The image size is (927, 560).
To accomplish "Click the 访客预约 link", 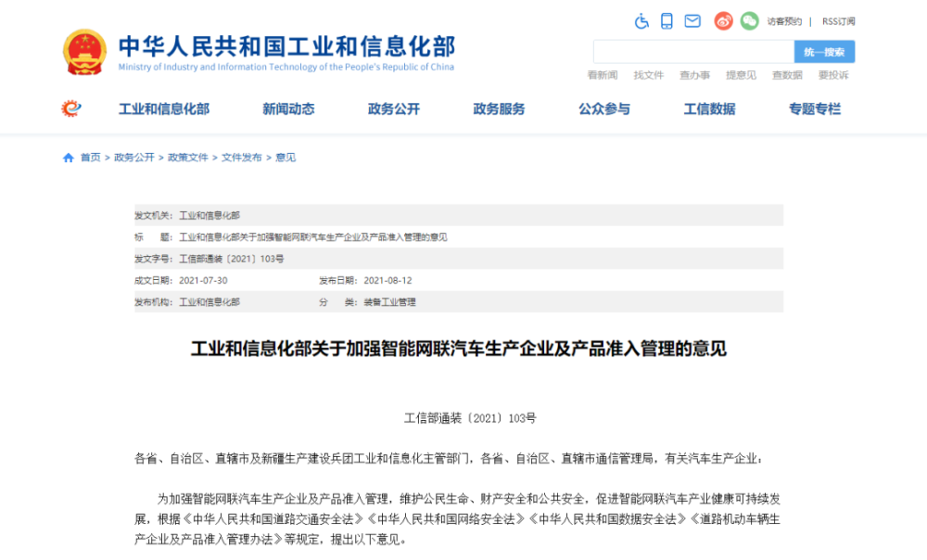I will 784,21.
